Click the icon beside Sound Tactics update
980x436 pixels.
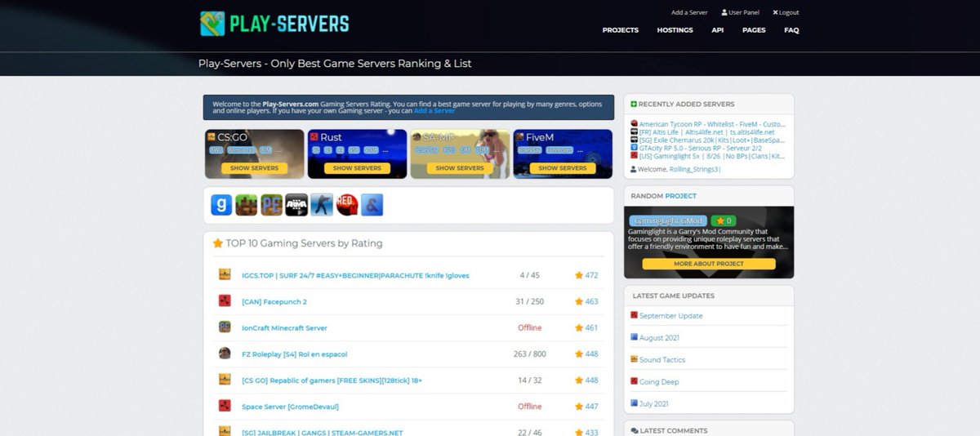point(634,359)
